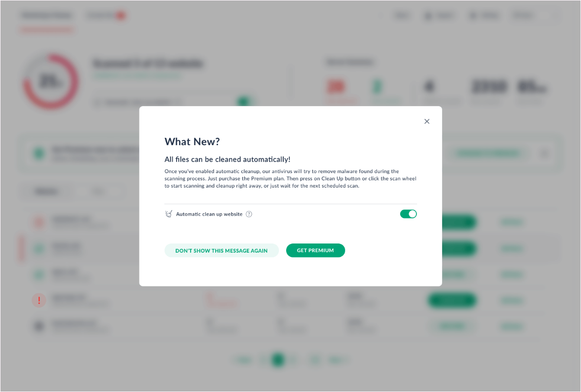Viewport: 581px width, 392px height.
Task: Click the red threats count statistic
Action: [335, 87]
